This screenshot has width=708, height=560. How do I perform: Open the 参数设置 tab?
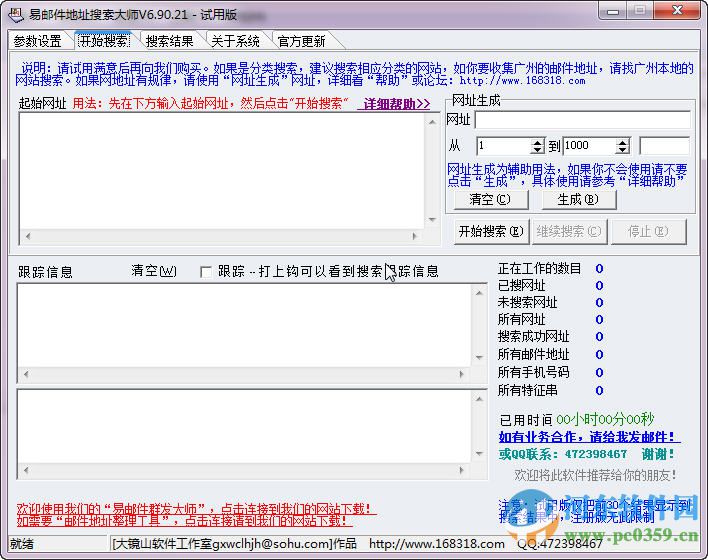[37, 41]
